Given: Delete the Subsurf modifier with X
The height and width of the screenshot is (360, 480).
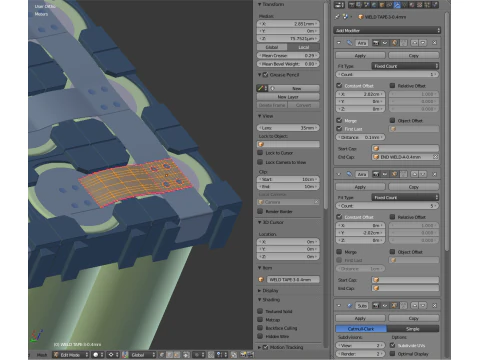Looking at the screenshot, I should [434, 305].
